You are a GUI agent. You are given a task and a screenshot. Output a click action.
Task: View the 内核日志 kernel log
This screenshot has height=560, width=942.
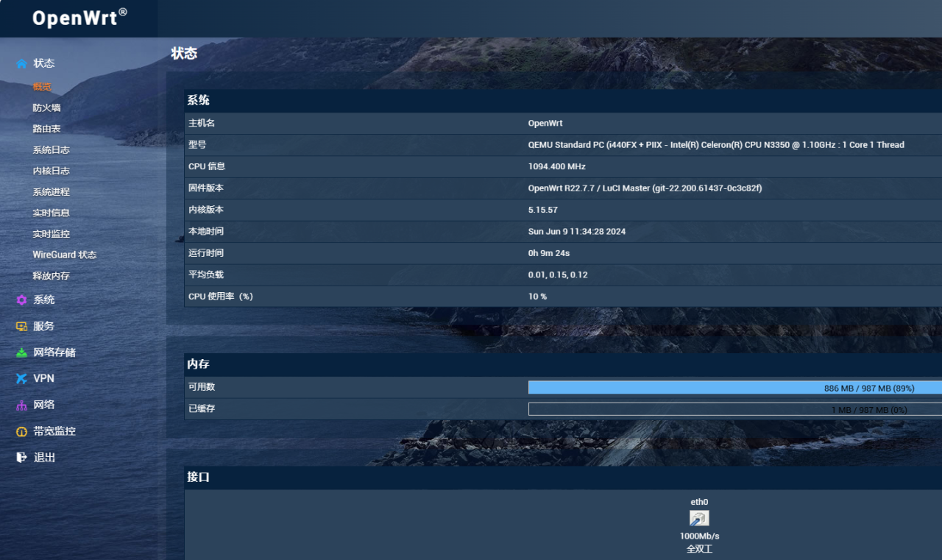point(51,171)
